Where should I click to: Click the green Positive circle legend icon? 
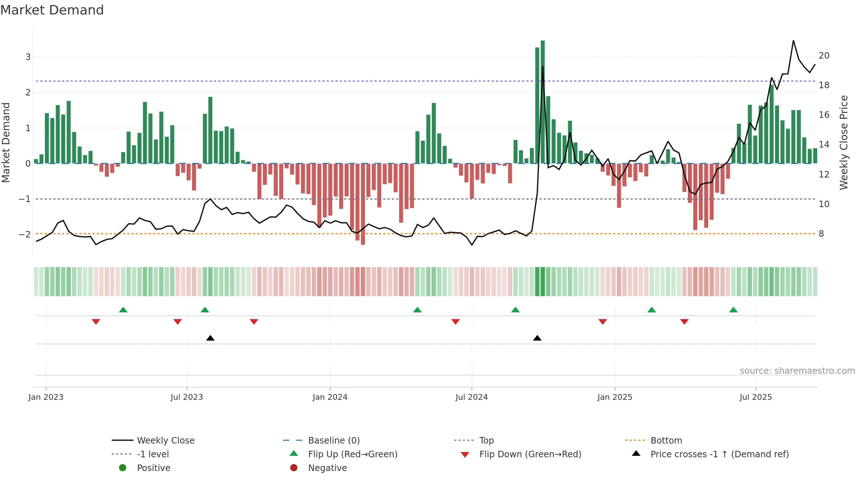(x=123, y=468)
